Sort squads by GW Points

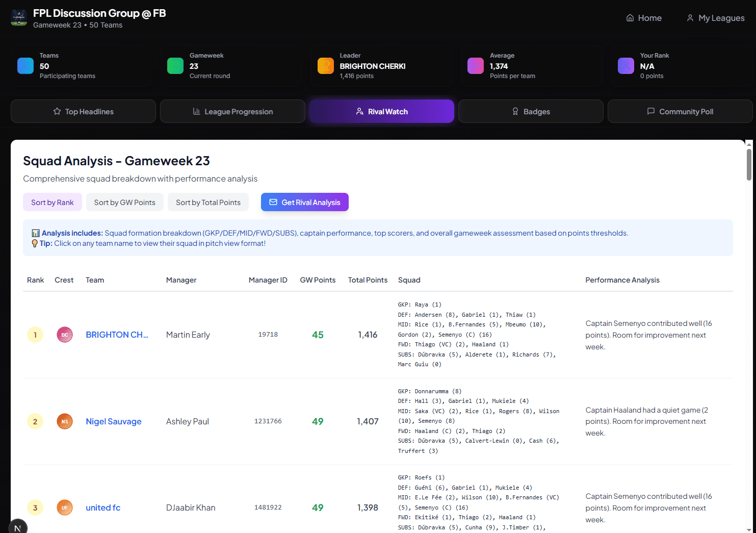pyautogui.click(x=125, y=202)
